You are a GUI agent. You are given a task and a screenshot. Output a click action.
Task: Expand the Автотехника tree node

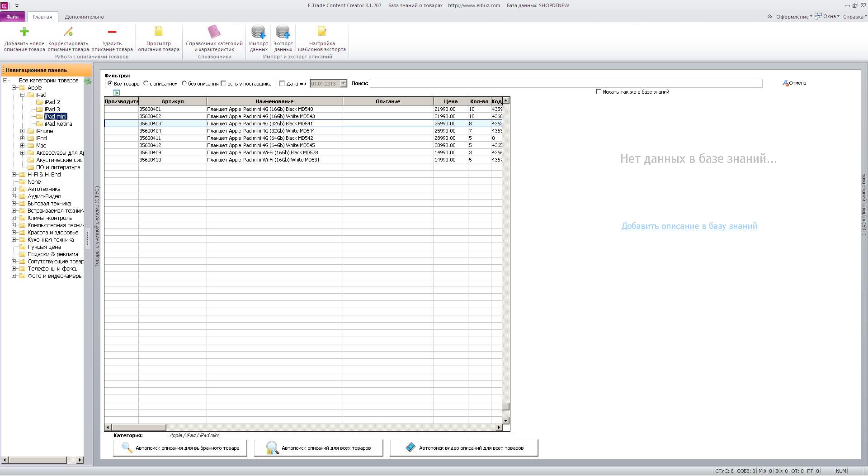[x=14, y=189]
